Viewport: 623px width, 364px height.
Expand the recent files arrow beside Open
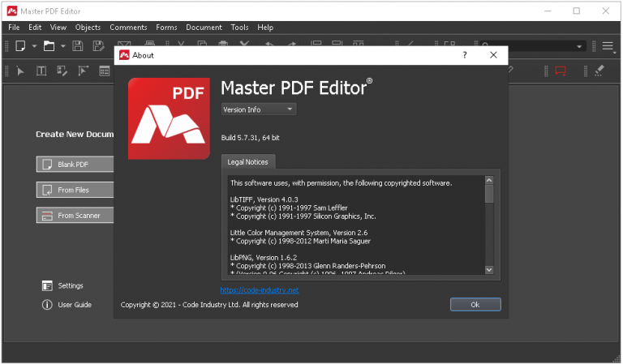(62, 46)
